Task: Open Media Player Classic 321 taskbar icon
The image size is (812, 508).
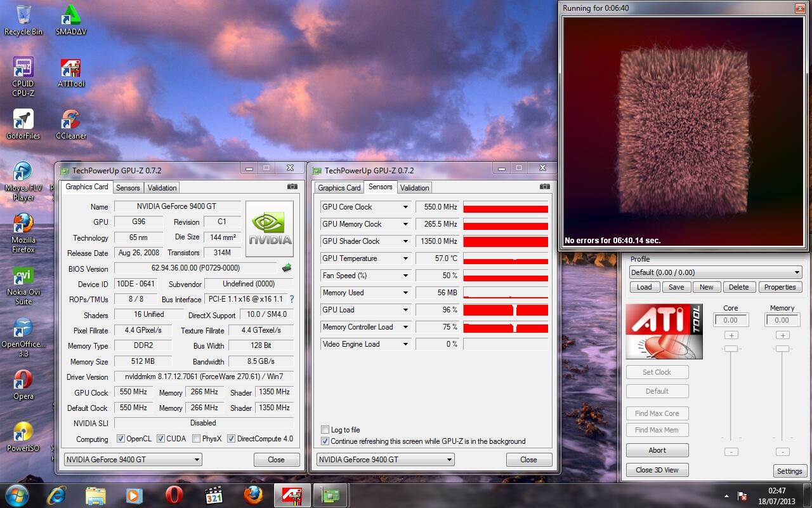Action: pyautogui.click(x=214, y=495)
